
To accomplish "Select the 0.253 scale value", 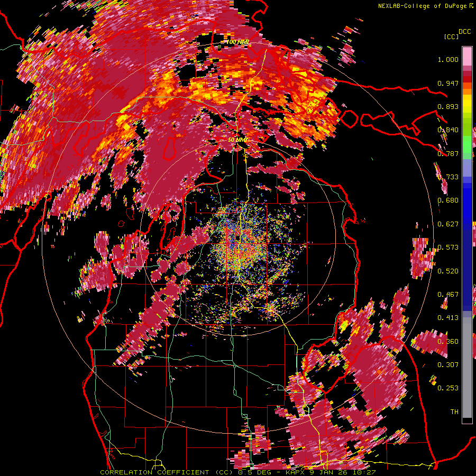I will pyautogui.click(x=448, y=388).
